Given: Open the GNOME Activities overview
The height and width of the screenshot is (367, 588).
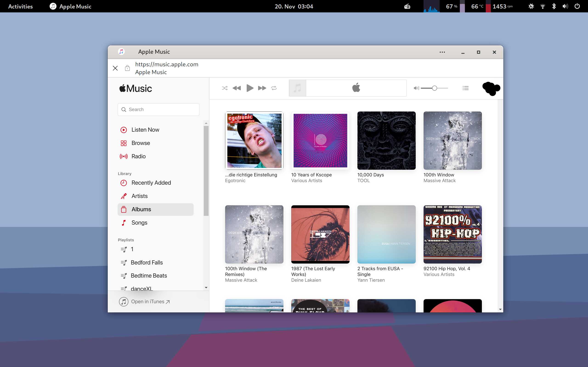Looking at the screenshot, I should 20,6.
